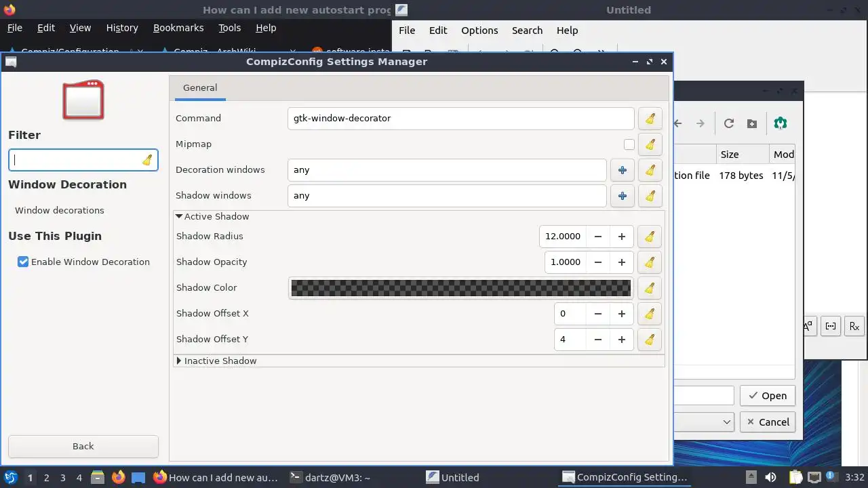Image resolution: width=868 pixels, height=488 pixels.
Task: Reset Decoration windows to default value
Action: tap(650, 170)
